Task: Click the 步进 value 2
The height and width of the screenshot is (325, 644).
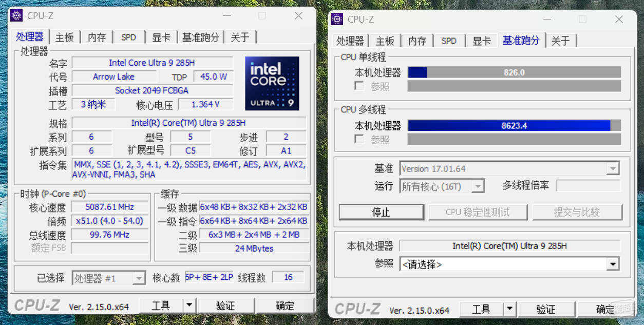Action: [286, 137]
